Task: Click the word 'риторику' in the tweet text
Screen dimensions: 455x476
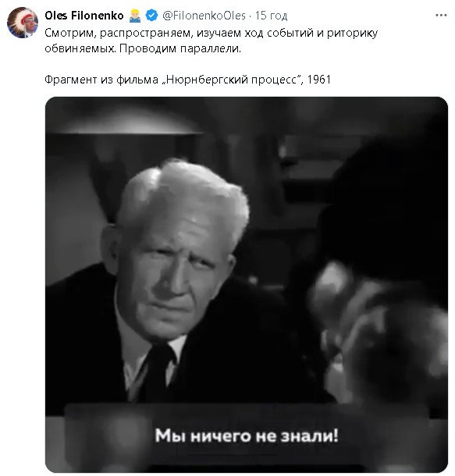Action: (352, 33)
